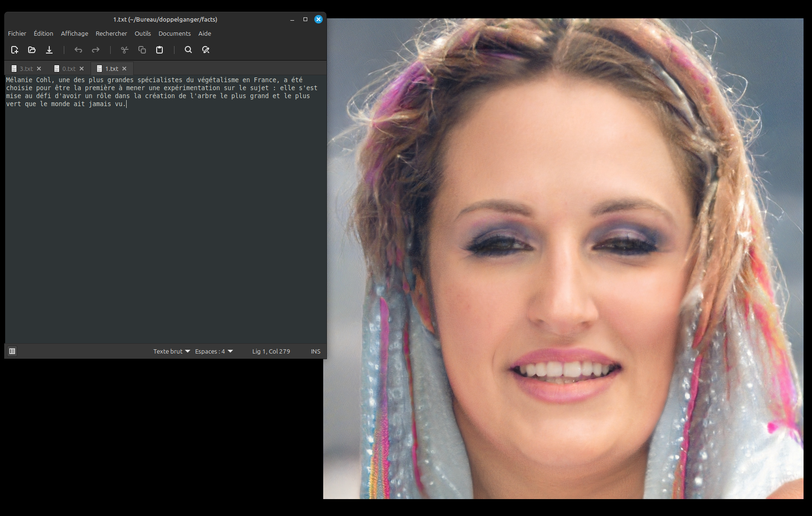
Task: Toggle the side panel button in status bar
Action: tap(13, 351)
